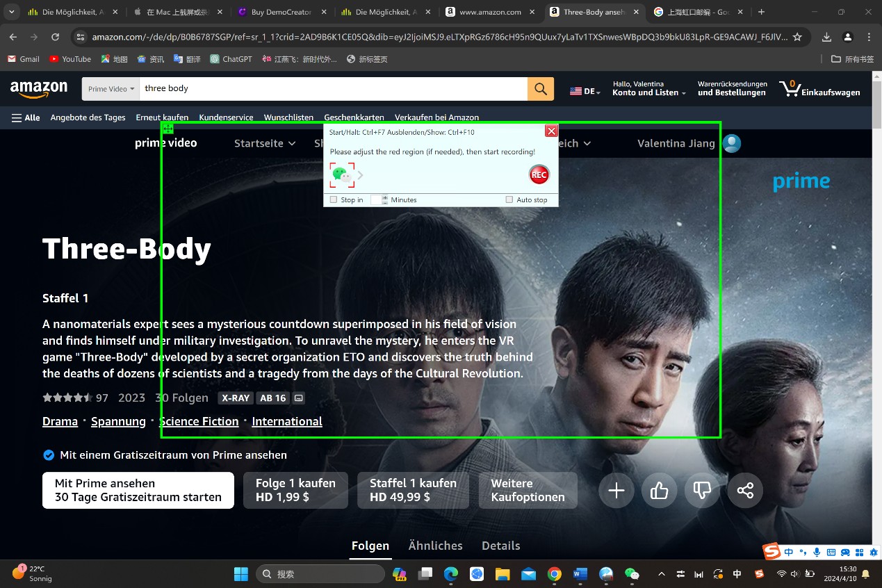Dislike the show with thumbs down
Image resolution: width=882 pixels, height=588 pixels.
point(702,491)
